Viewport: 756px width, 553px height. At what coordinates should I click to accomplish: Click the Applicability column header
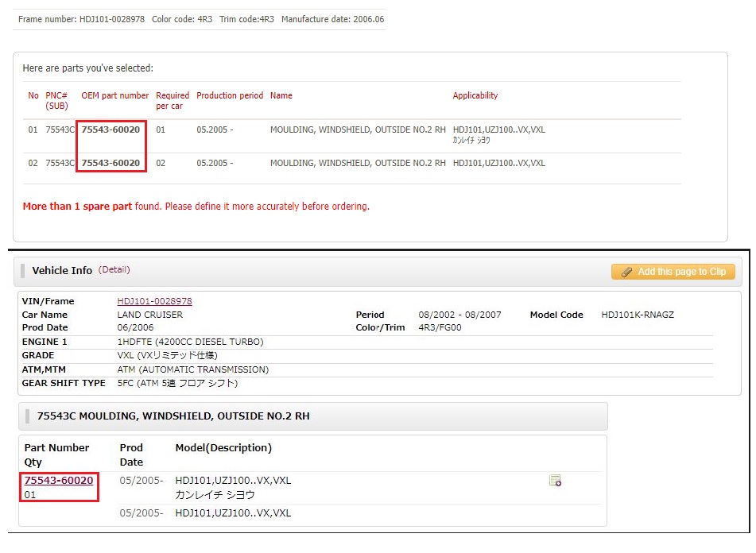coord(475,95)
